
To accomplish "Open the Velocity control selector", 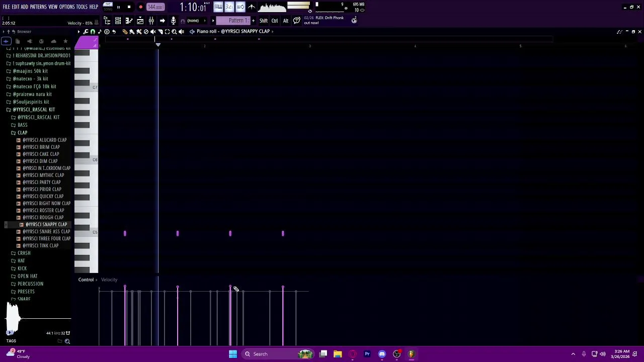I will tap(109, 280).
